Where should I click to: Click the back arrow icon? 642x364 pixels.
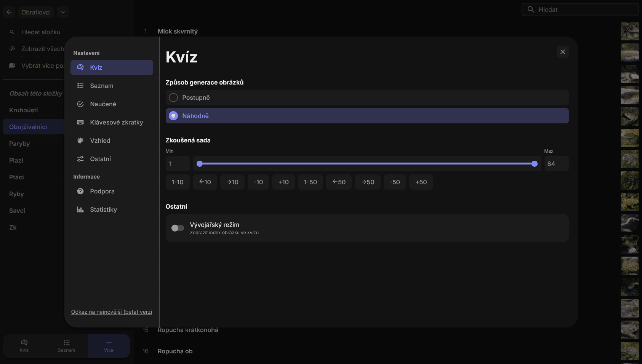pos(9,12)
